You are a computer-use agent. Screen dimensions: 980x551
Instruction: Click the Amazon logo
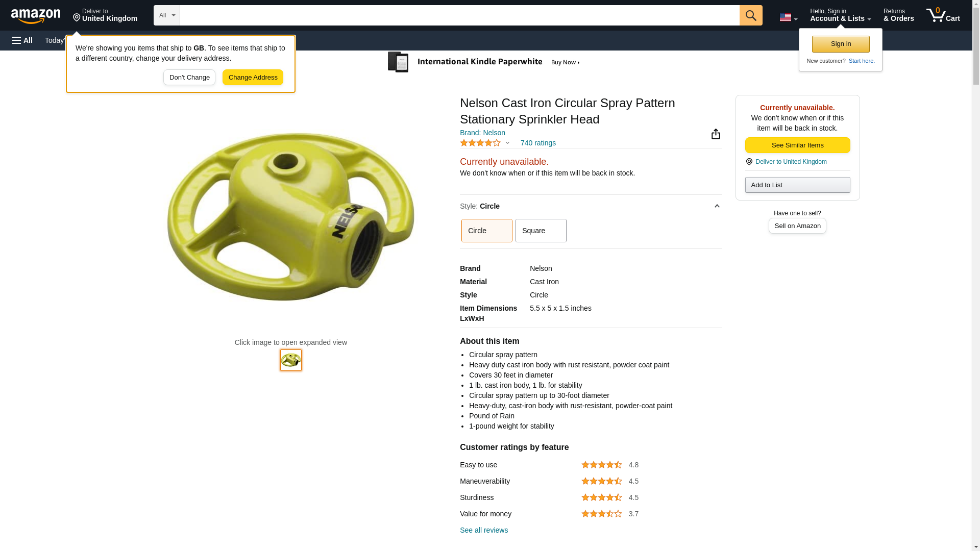coord(36,16)
